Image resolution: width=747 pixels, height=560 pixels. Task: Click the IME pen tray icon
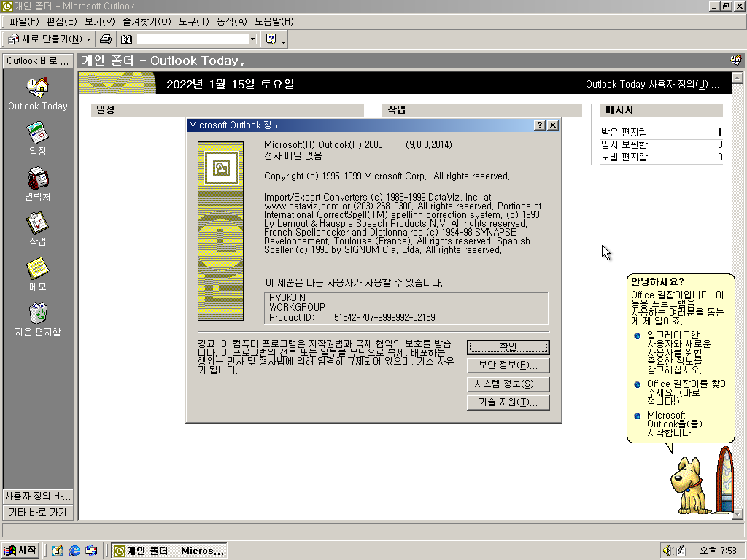[681, 551]
